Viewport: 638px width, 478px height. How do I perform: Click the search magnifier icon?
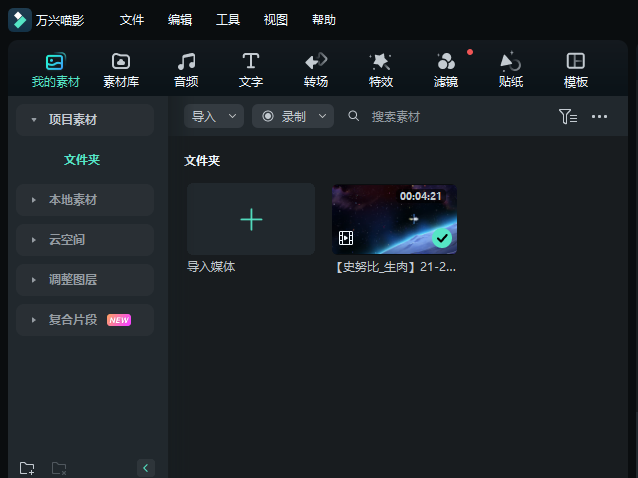pos(354,116)
